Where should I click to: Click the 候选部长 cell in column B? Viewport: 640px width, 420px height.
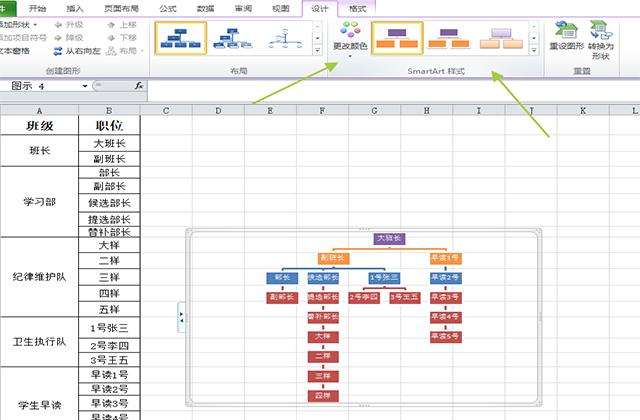[109, 203]
